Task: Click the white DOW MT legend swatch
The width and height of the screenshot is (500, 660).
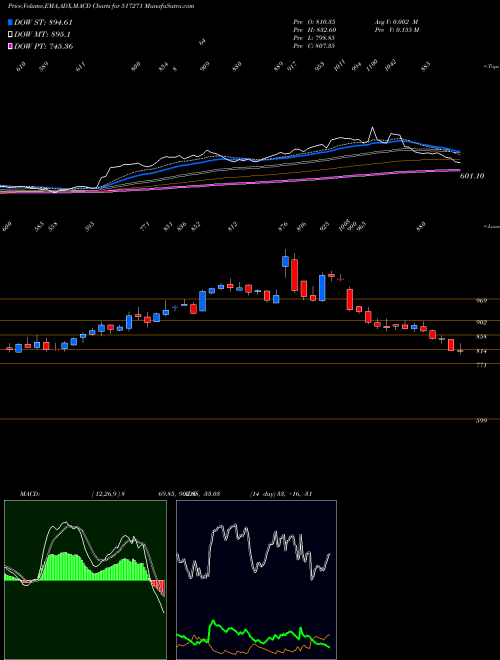Action: click(x=10, y=34)
